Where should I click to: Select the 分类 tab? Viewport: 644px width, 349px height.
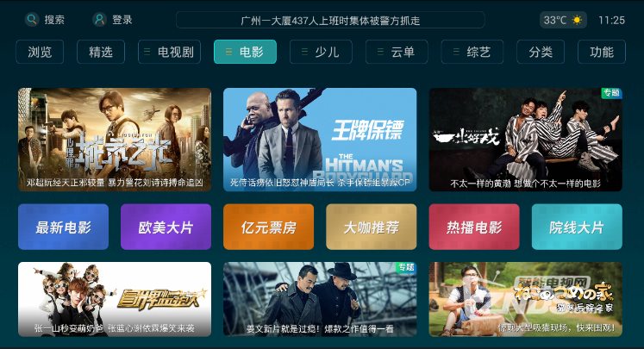541,52
